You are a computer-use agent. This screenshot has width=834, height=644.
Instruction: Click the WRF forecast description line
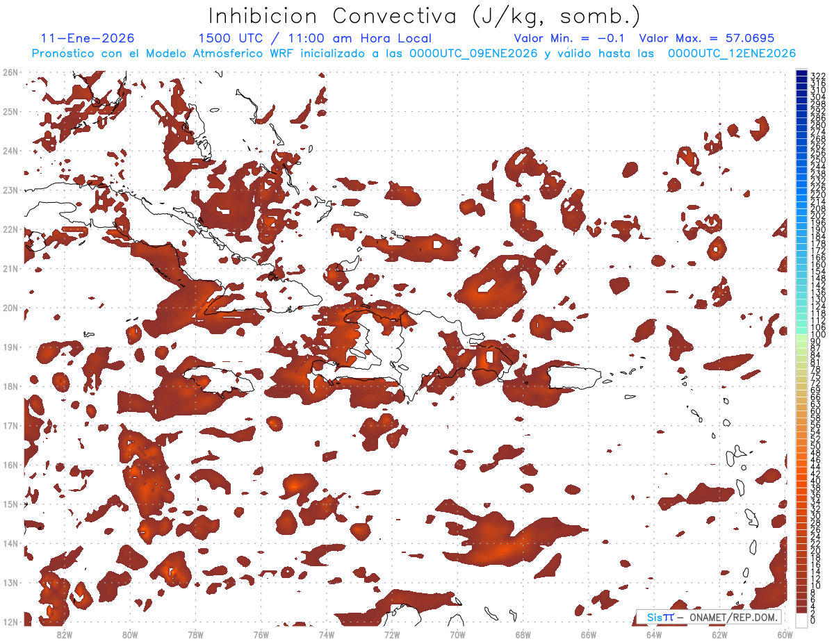click(414, 53)
